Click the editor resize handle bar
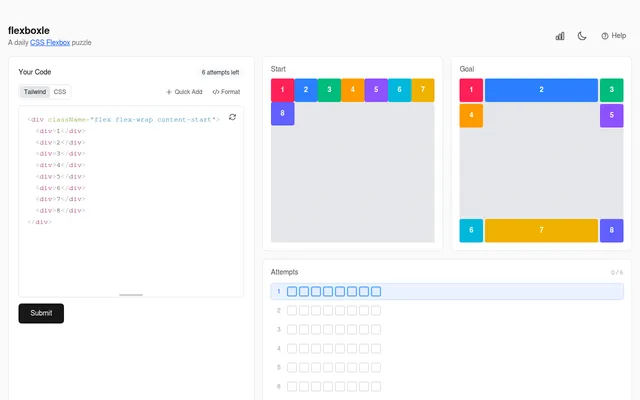Image resolution: width=640 pixels, height=400 pixels. (x=131, y=295)
